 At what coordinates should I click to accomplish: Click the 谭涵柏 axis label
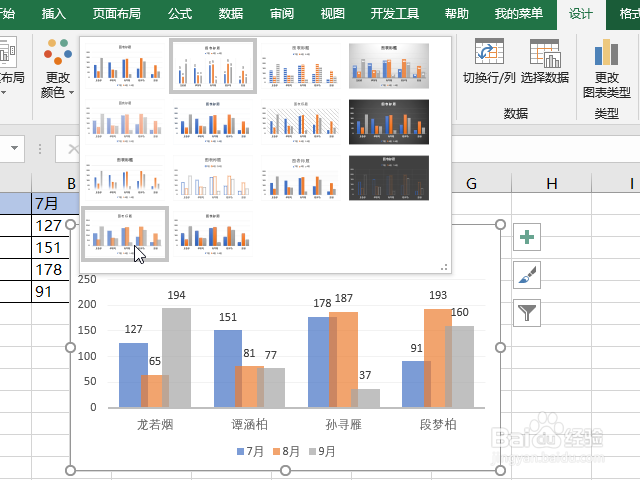pyautogui.click(x=249, y=424)
